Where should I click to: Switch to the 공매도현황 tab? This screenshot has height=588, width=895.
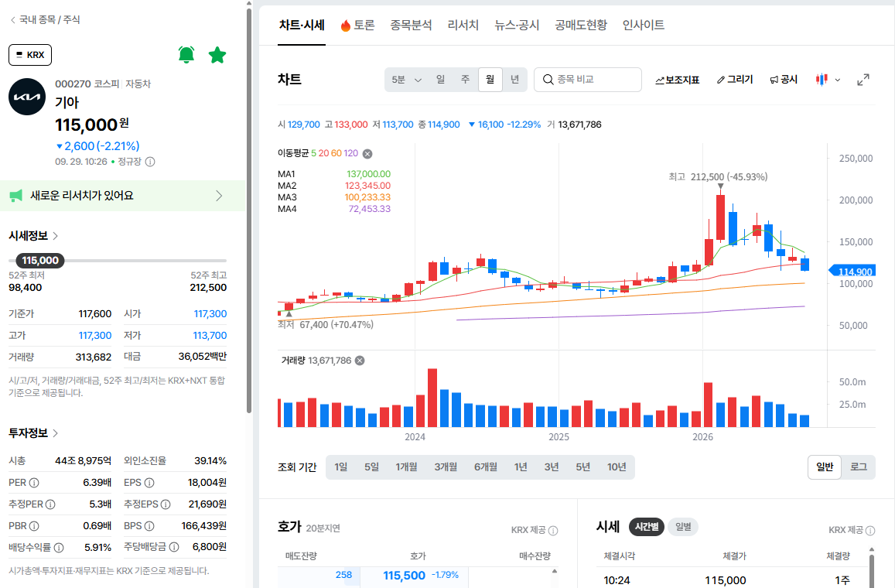(580, 25)
